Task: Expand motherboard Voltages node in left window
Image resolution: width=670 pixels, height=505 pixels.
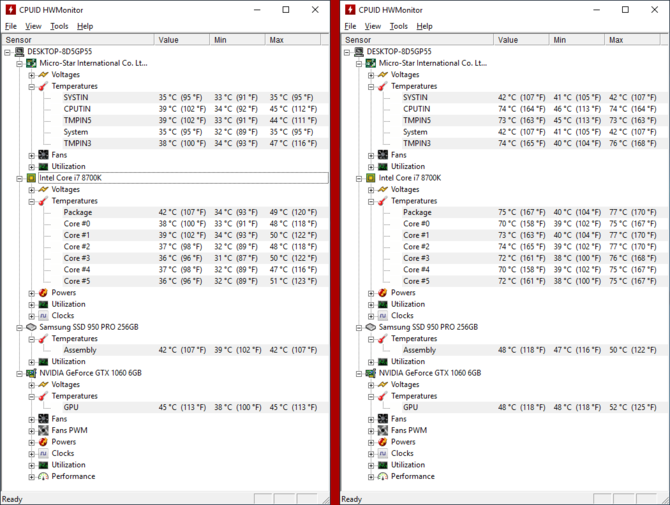Action: [x=32, y=75]
